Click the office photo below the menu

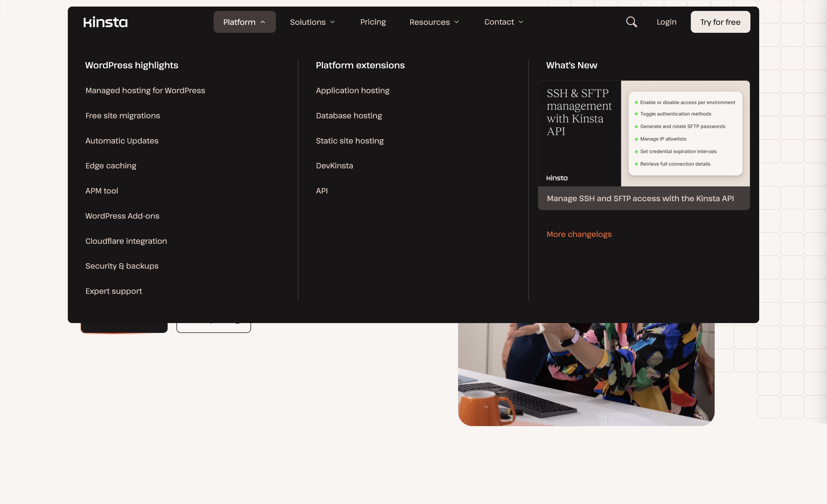[586, 374]
